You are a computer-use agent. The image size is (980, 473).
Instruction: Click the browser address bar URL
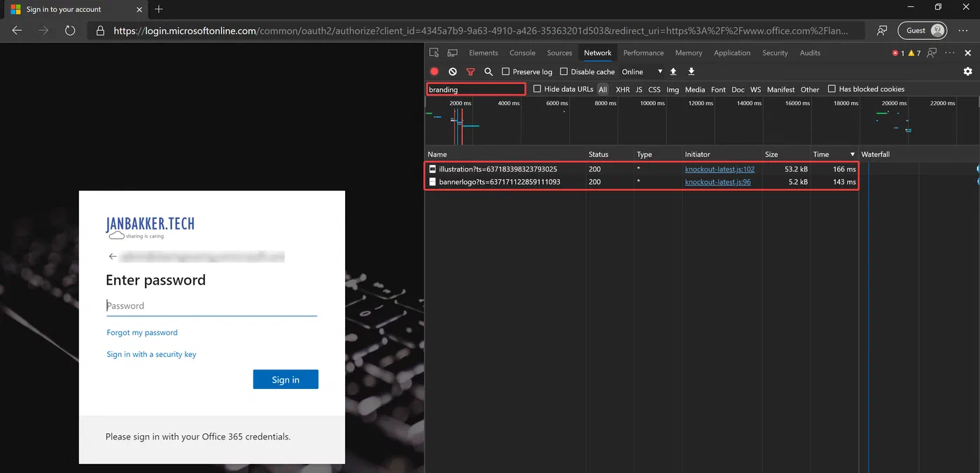479,31
